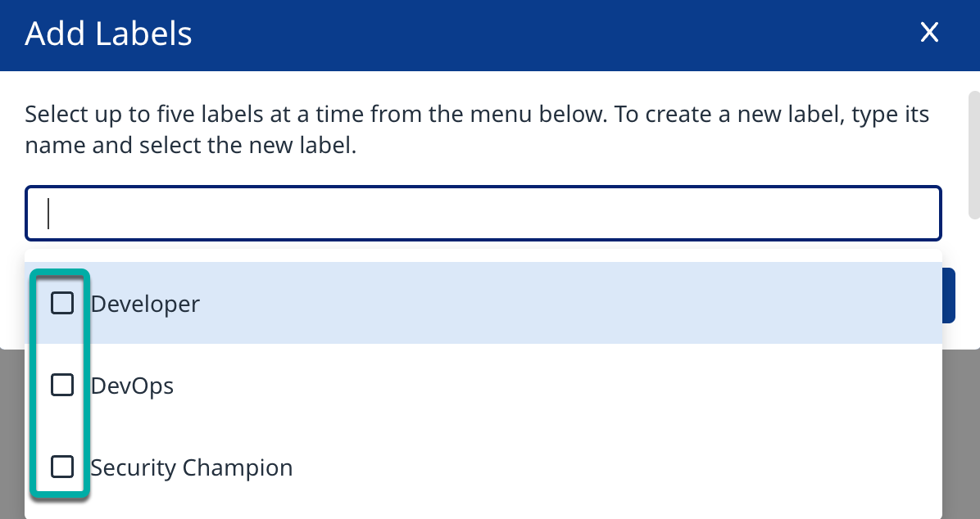Click the dialog's vertical scrollbar
Viewport: 980px width, 519px height.
(x=973, y=154)
